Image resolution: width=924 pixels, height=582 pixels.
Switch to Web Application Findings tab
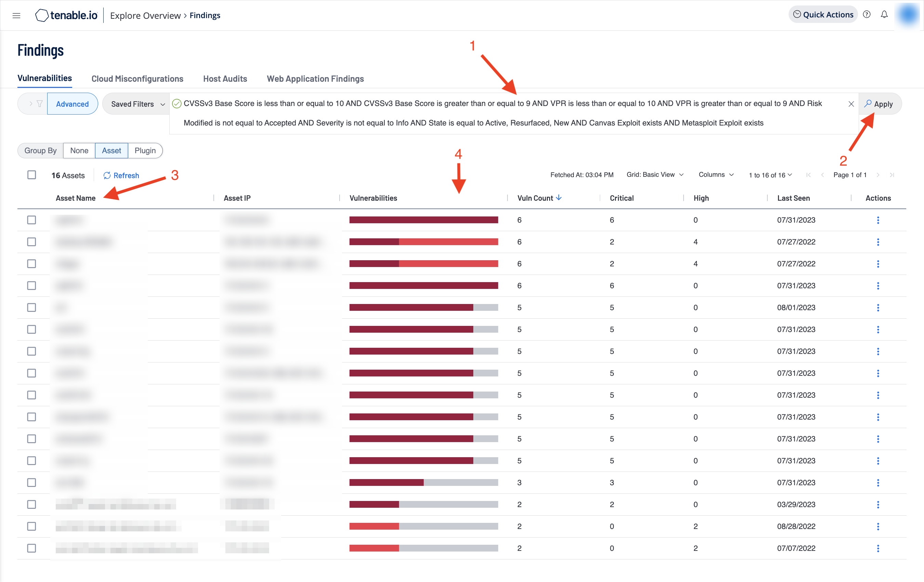[x=315, y=79]
